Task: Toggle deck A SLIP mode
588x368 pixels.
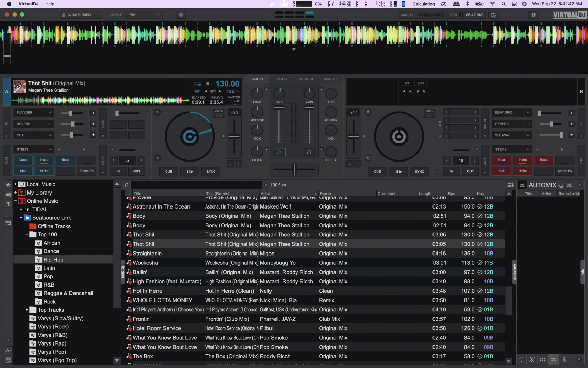Action: tap(218, 116)
